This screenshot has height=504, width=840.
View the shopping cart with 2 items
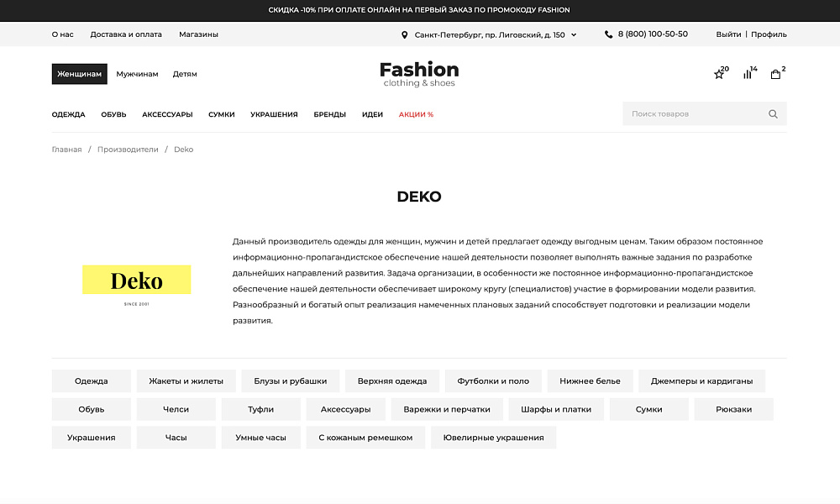coord(775,74)
